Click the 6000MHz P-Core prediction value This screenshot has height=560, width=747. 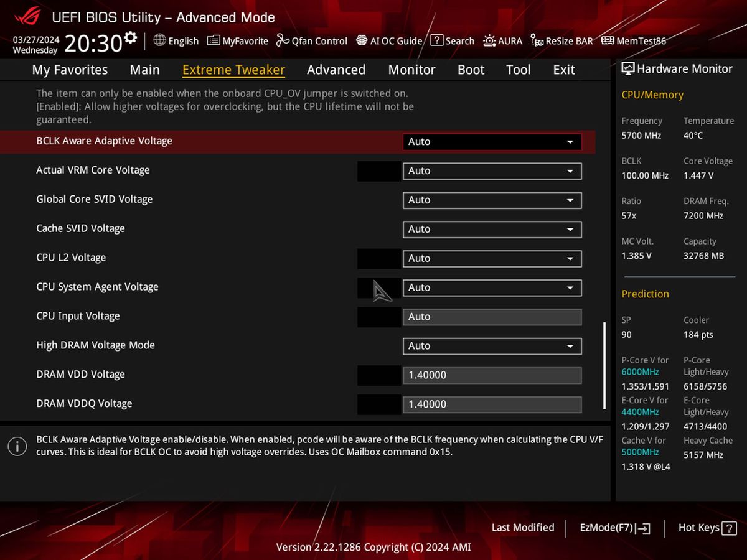pos(640,372)
